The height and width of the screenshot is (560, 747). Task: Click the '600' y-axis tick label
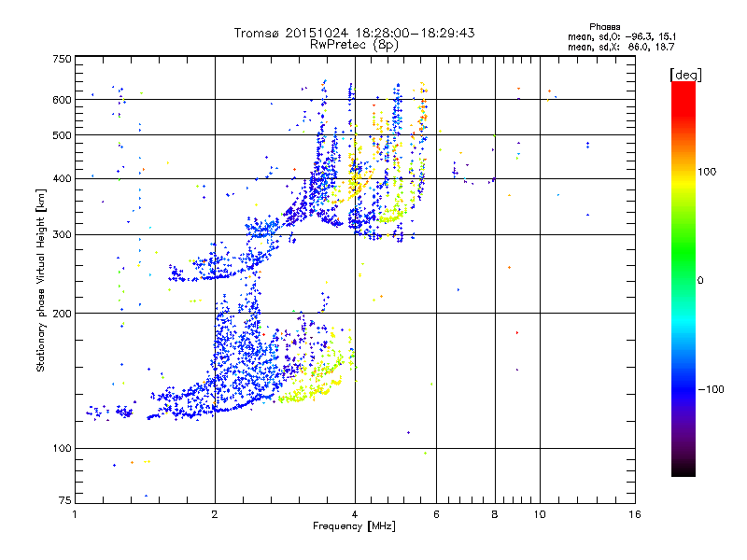tap(62, 100)
